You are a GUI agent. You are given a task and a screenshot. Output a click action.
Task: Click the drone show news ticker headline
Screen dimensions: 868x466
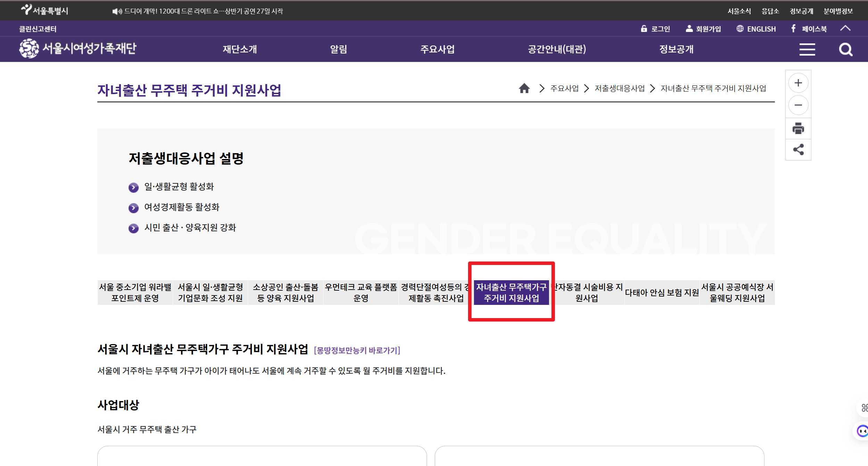pos(203,11)
